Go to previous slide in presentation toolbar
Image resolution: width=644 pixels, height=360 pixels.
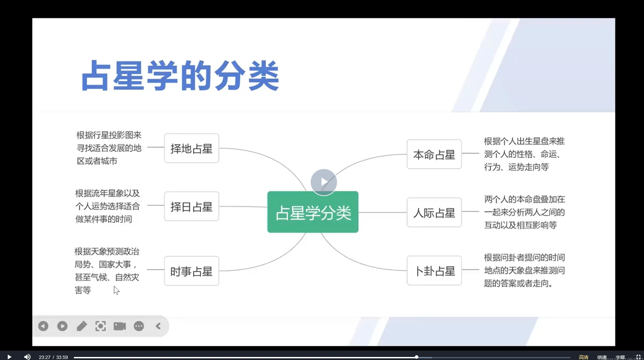click(43, 326)
